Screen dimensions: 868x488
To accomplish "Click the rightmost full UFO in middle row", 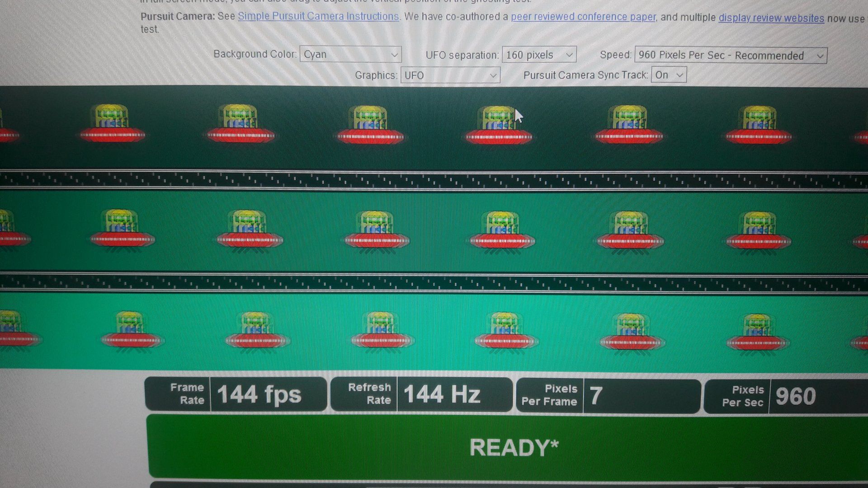I will [x=759, y=230].
